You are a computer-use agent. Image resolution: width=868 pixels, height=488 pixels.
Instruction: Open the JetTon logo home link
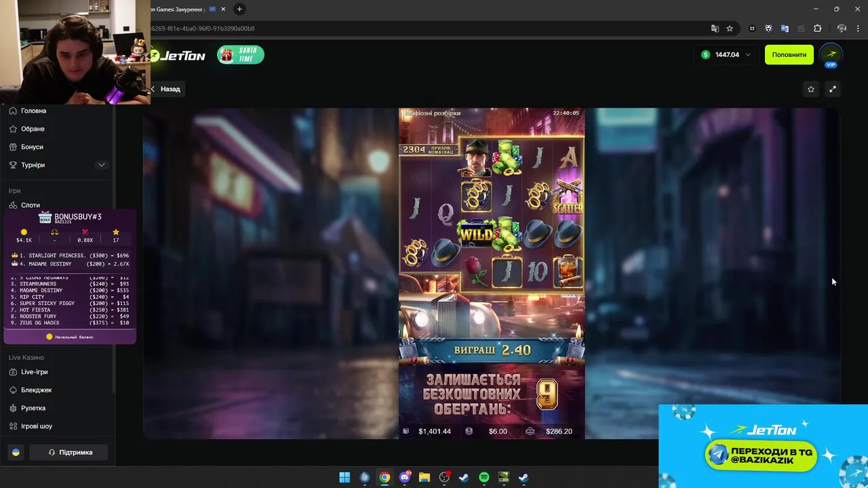click(178, 56)
